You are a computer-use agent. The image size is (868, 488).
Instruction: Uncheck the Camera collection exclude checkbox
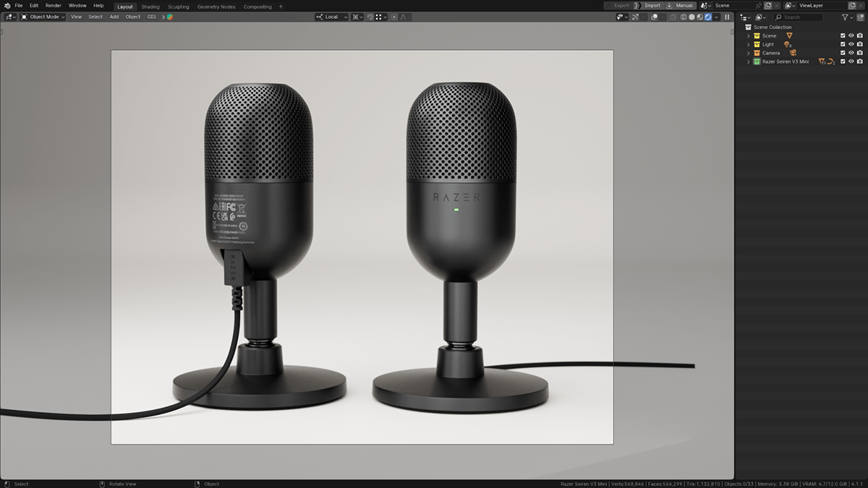tap(843, 53)
